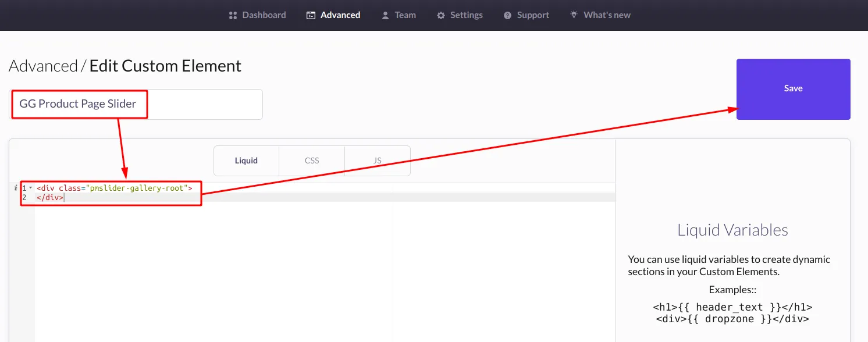The width and height of the screenshot is (868, 342).
Task: Click the Advanced breadcrumb link
Action: click(x=42, y=66)
